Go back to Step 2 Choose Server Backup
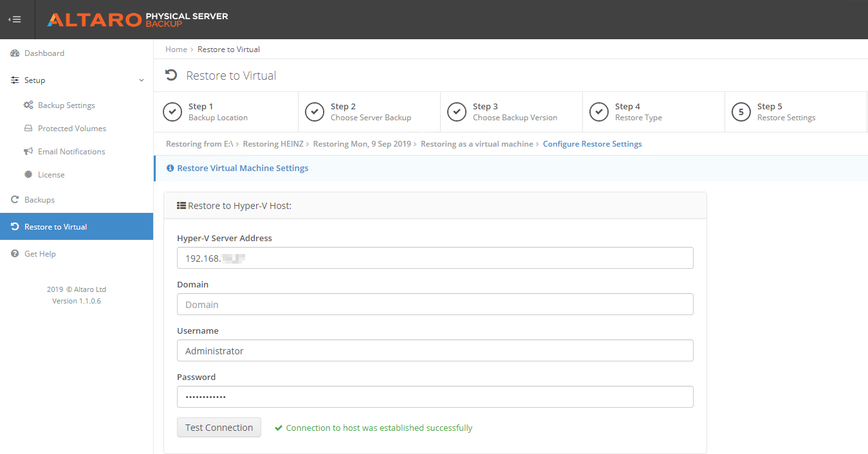This screenshot has height=454, width=868. [370, 112]
